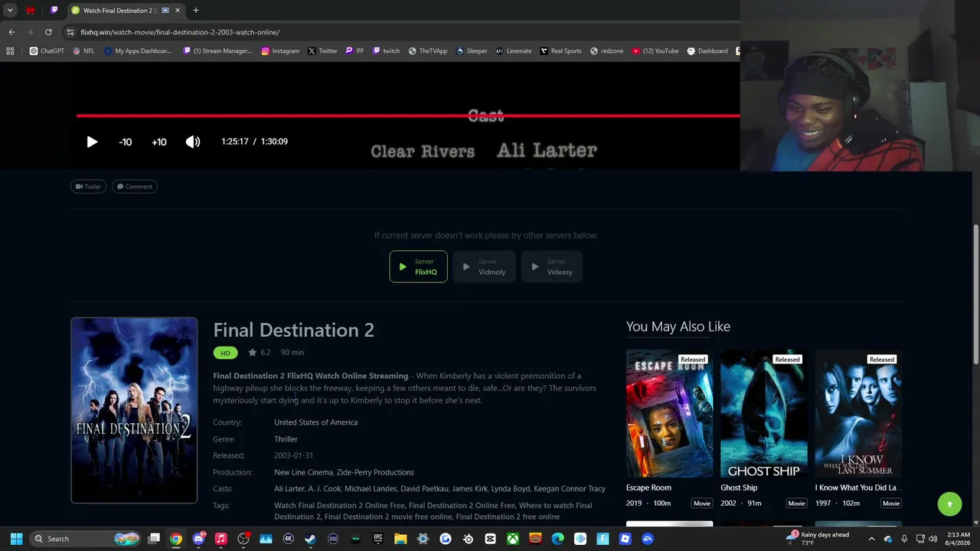Open United States of America country link

click(x=315, y=422)
